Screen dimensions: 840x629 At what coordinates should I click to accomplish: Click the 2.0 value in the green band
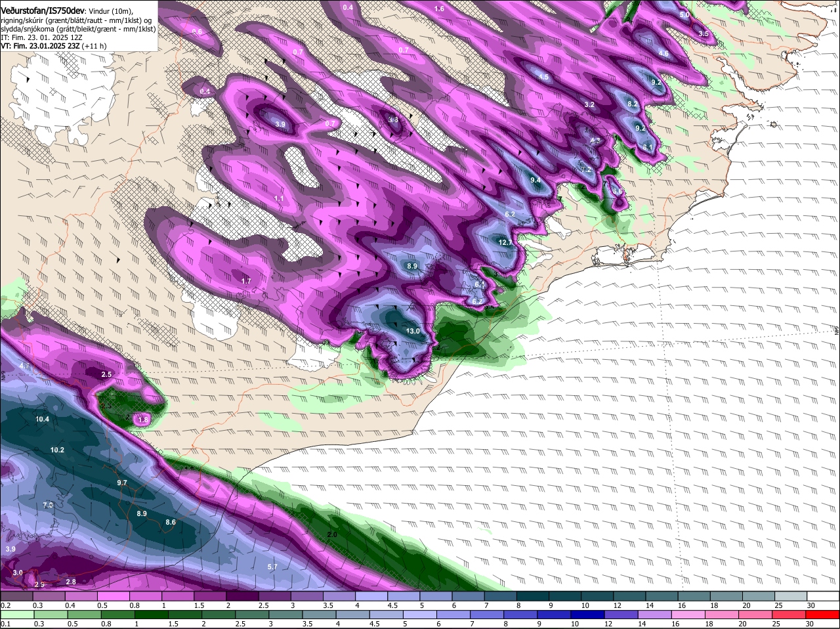pos(331,535)
